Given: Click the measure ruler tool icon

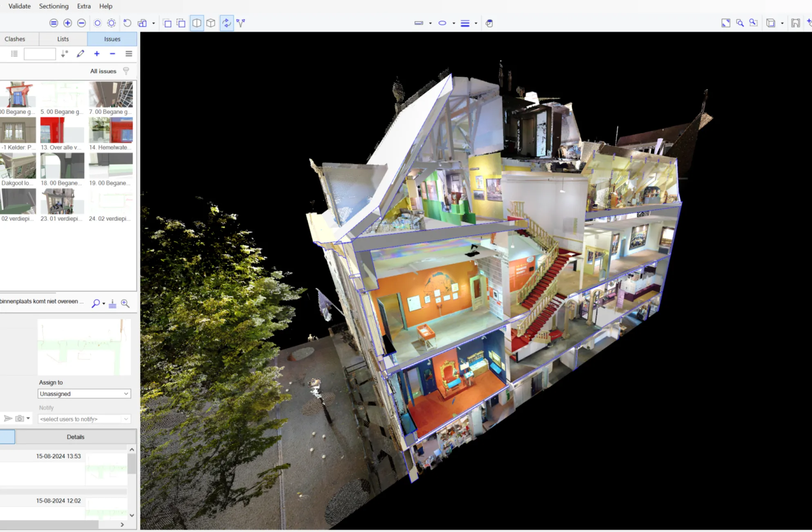Looking at the screenshot, I should [x=419, y=23].
